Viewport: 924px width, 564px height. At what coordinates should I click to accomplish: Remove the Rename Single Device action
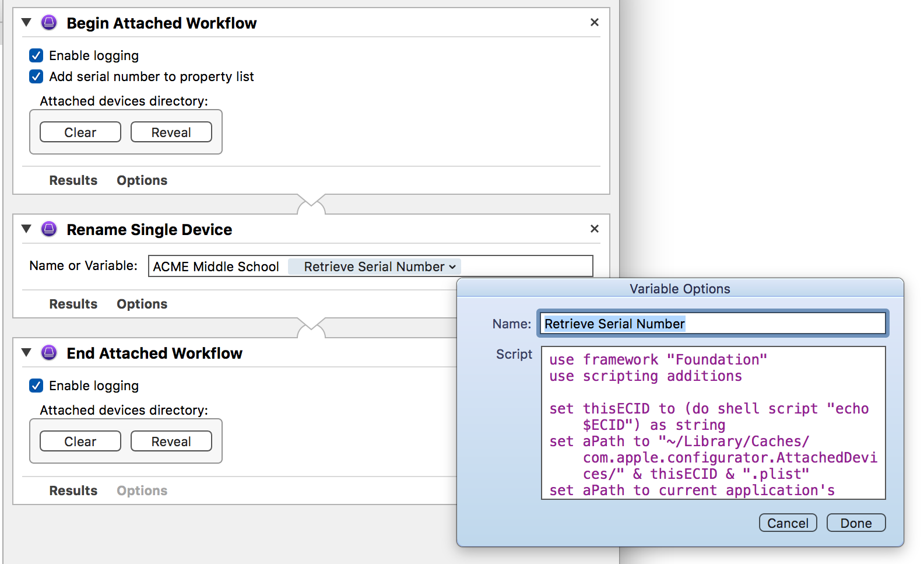point(594,229)
